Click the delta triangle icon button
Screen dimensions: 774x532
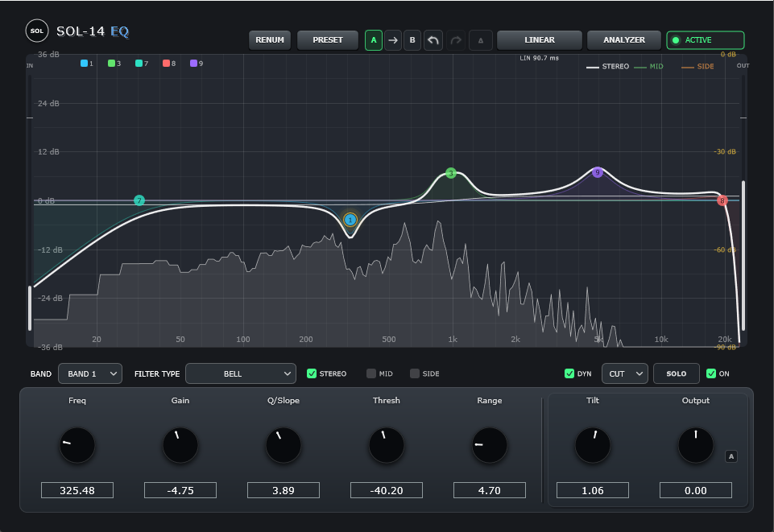pyautogui.click(x=480, y=40)
